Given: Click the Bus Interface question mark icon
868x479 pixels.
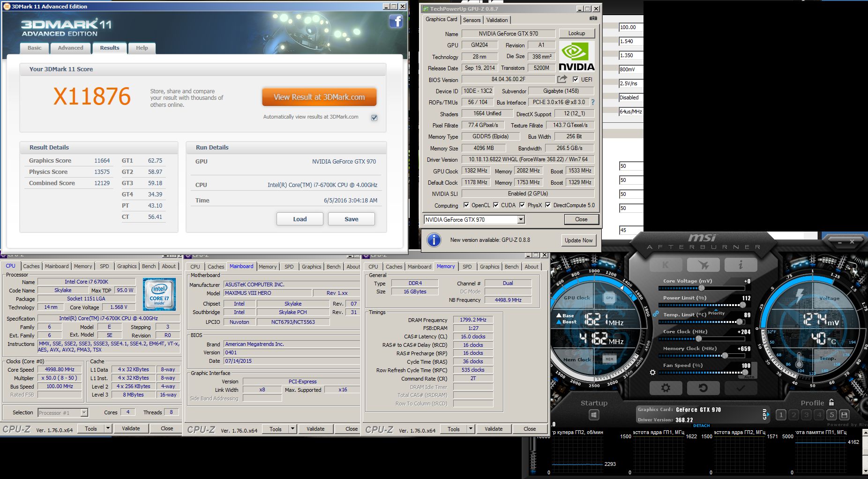Looking at the screenshot, I should pyautogui.click(x=592, y=102).
